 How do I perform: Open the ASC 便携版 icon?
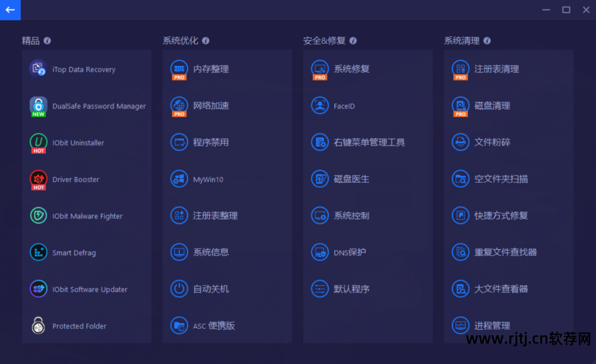179,325
